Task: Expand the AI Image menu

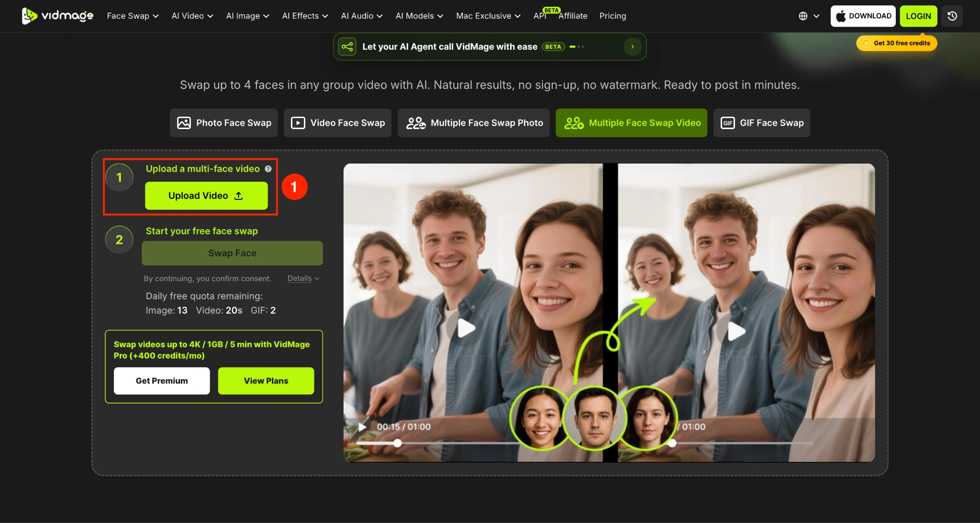Action: [247, 16]
